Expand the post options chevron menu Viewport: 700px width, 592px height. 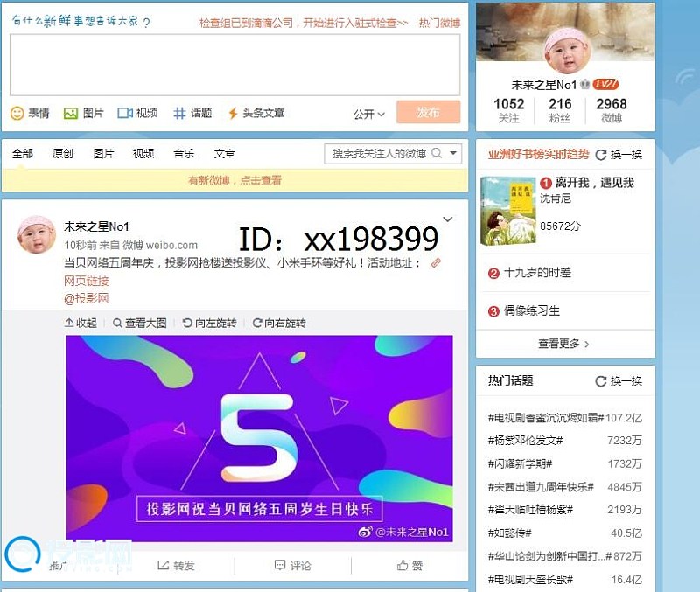[448, 219]
